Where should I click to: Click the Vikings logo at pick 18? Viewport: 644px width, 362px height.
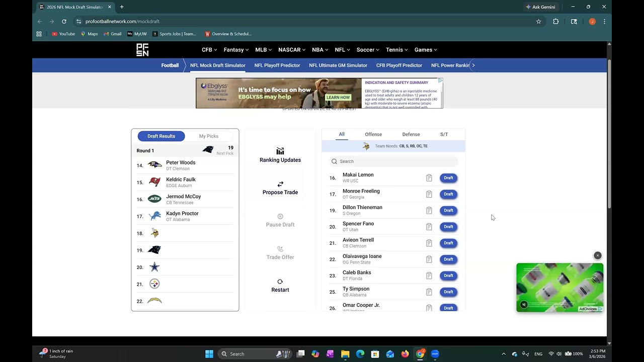click(x=154, y=233)
